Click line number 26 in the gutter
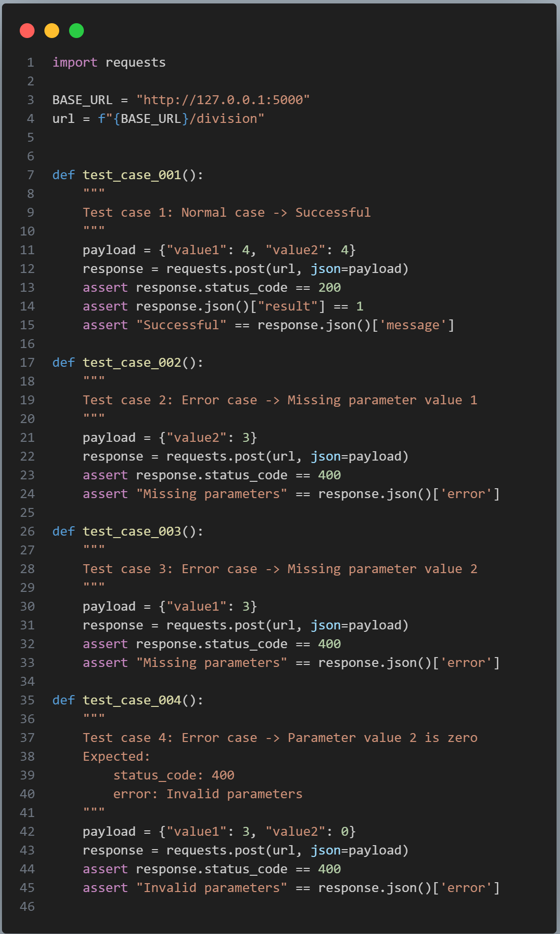This screenshot has width=560, height=934. (x=28, y=532)
